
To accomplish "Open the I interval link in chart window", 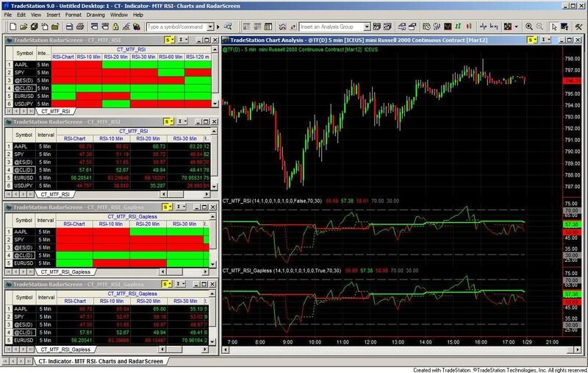I will click(545, 40).
